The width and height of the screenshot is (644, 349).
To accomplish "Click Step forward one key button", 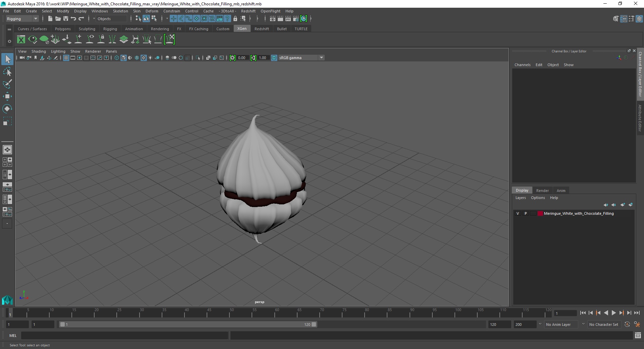I will point(621,313).
